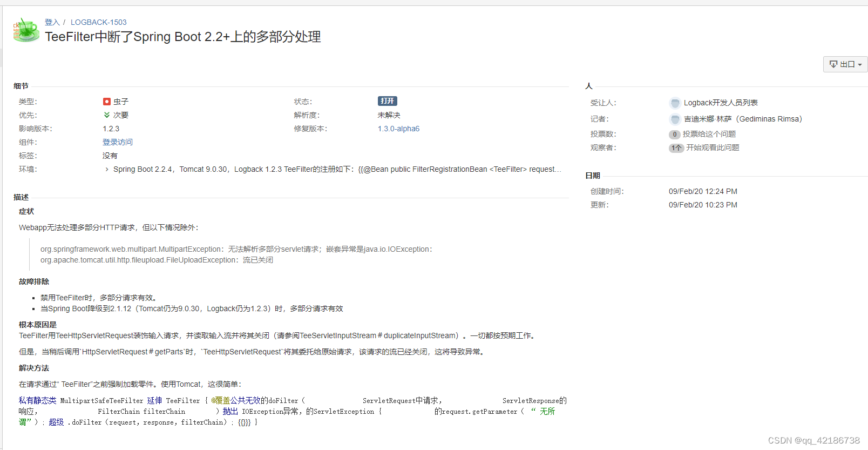The height and width of the screenshot is (450, 868).
Task: Click the 次要 priority value
Action: point(121,115)
